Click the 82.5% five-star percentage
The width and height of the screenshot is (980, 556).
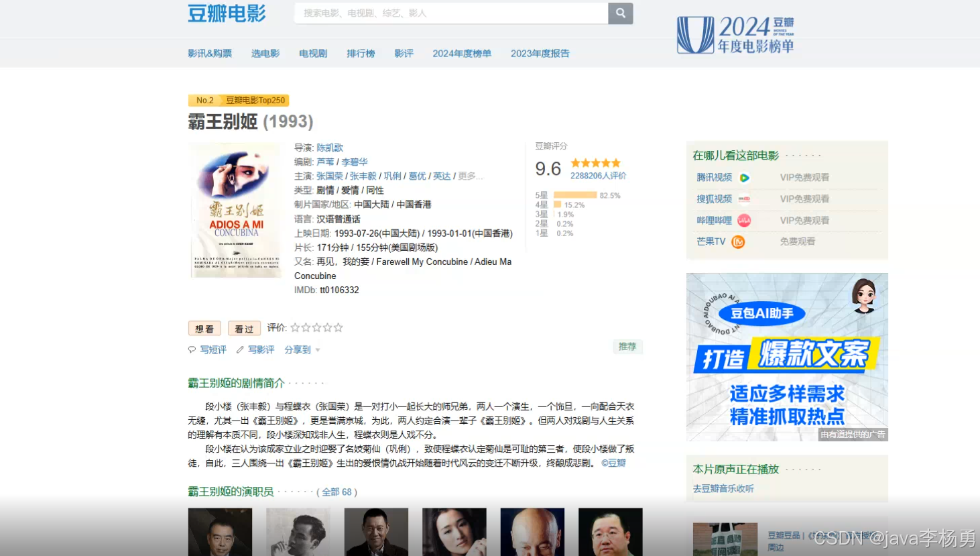click(x=610, y=196)
